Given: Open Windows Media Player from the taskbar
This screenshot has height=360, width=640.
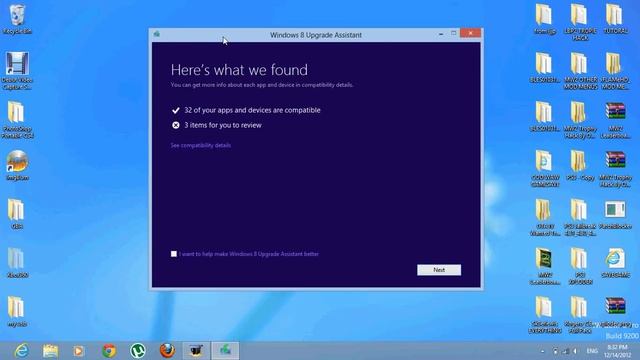Looking at the screenshot, I should tap(79, 351).
